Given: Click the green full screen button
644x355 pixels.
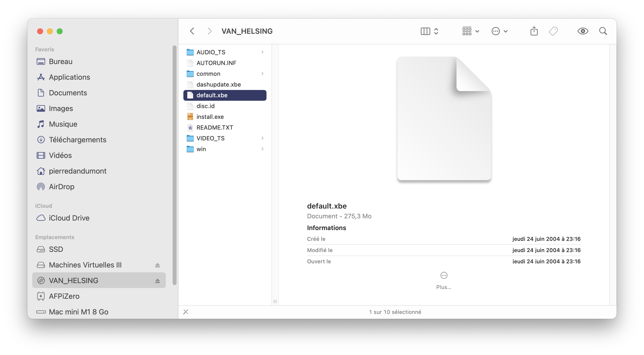Looking at the screenshot, I should (59, 31).
